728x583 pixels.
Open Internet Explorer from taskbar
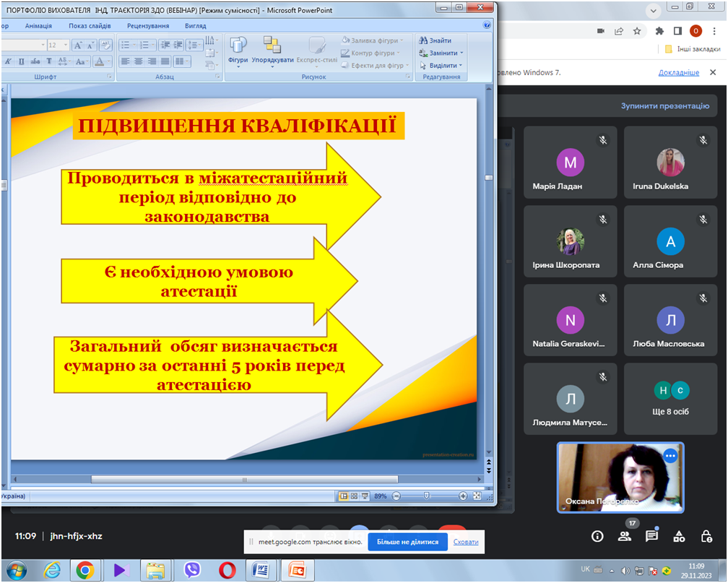(x=51, y=569)
